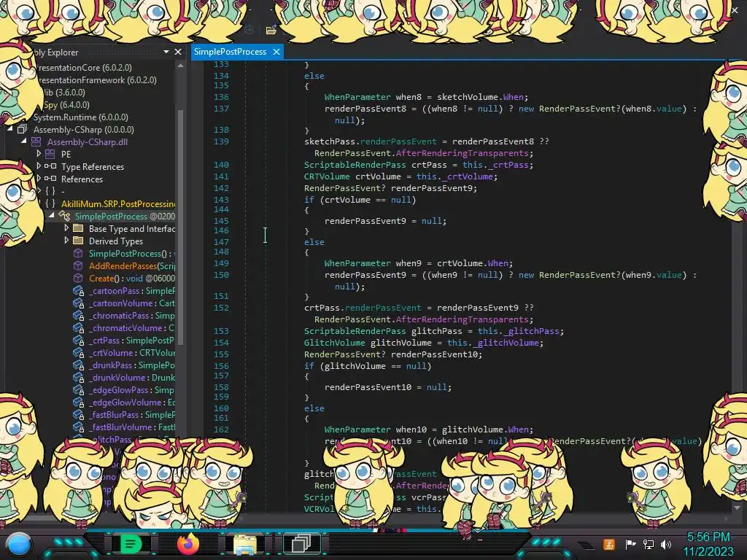Follow the AfterRenderingTransparents link on line 139
This screenshot has height=560, width=747.
point(462,153)
